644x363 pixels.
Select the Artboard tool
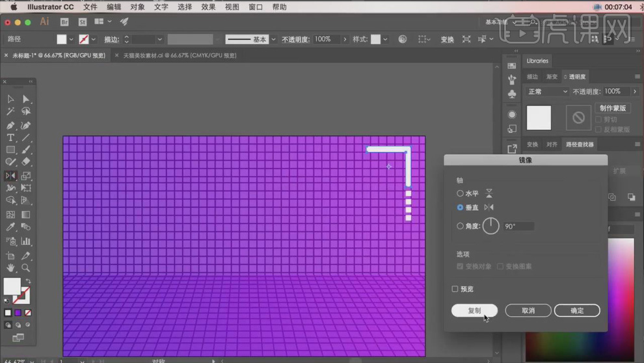tap(10, 256)
